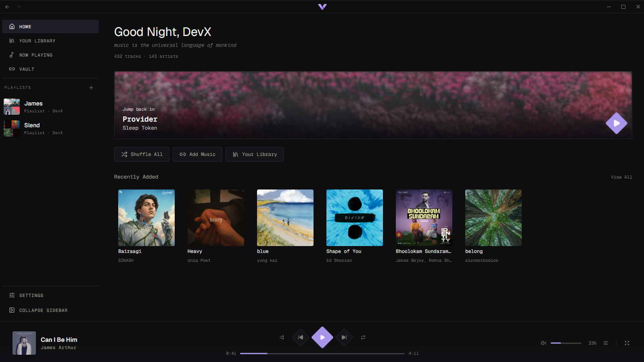This screenshot has height=362, width=644.
Task: Click the Add Music button
Action: pyautogui.click(x=197, y=154)
